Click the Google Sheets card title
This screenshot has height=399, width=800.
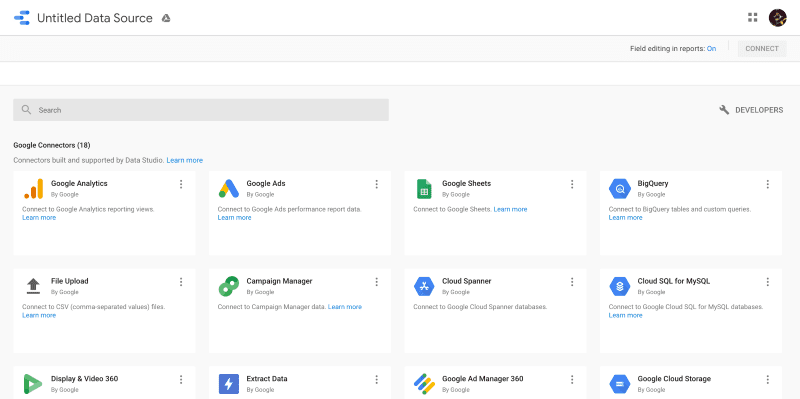(466, 183)
